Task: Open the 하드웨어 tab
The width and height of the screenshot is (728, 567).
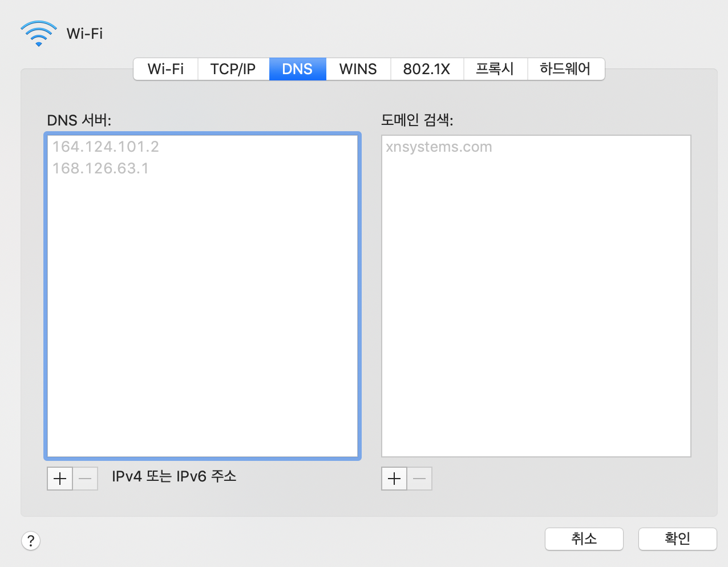Action: 565,69
